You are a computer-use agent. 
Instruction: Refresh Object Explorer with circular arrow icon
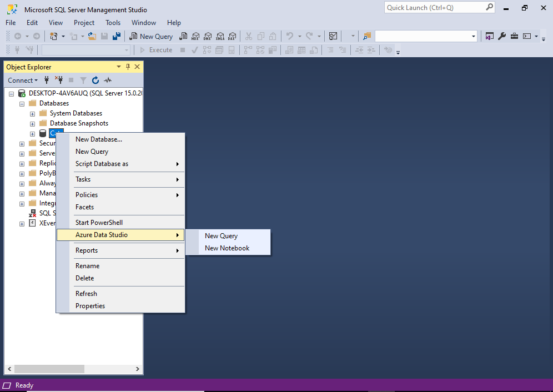coord(95,81)
